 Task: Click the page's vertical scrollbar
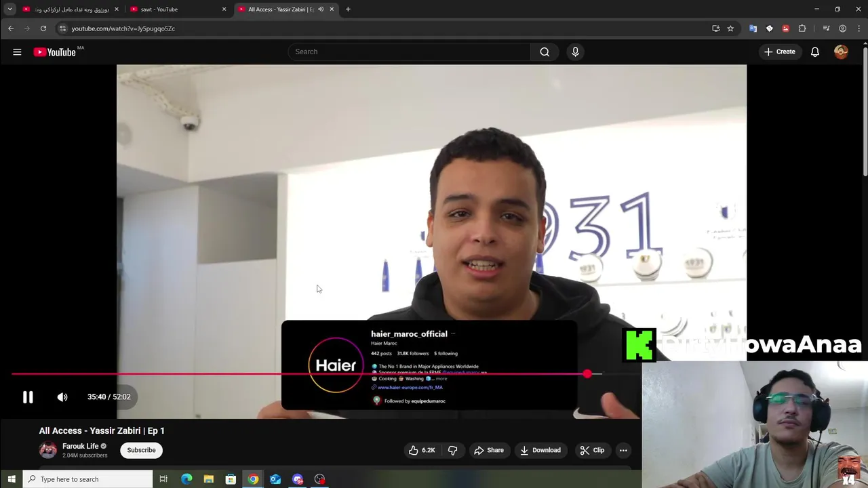(x=865, y=112)
